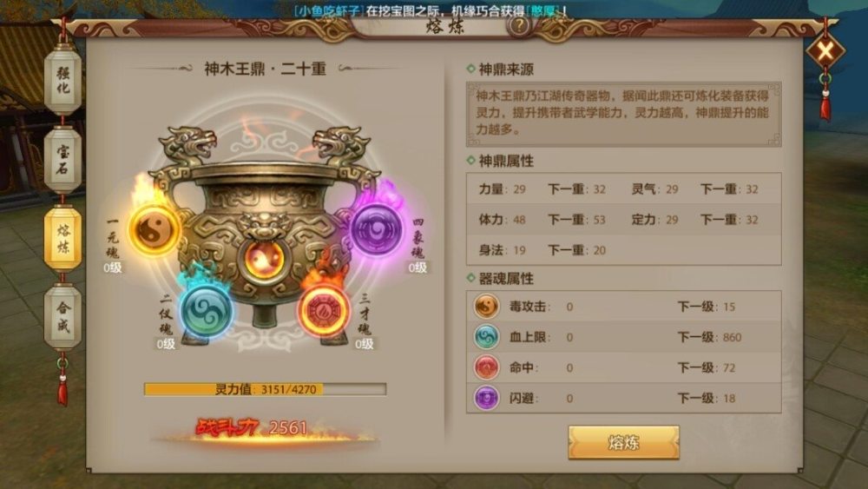
Task: Click the 血上限 soul attribute icon
Action: tap(486, 337)
